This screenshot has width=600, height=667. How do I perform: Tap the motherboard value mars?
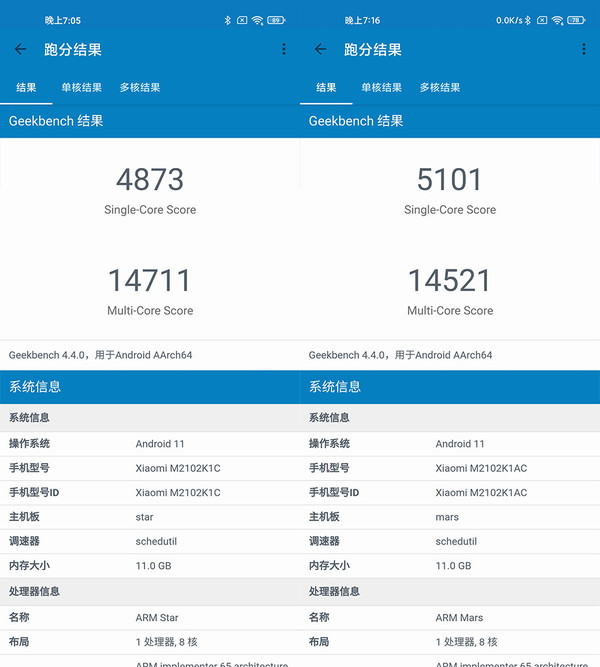(x=447, y=517)
